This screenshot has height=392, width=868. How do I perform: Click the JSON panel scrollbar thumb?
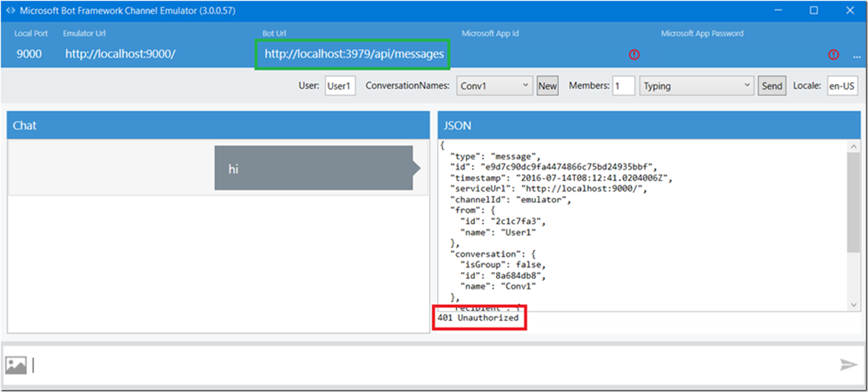coord(854,202)
